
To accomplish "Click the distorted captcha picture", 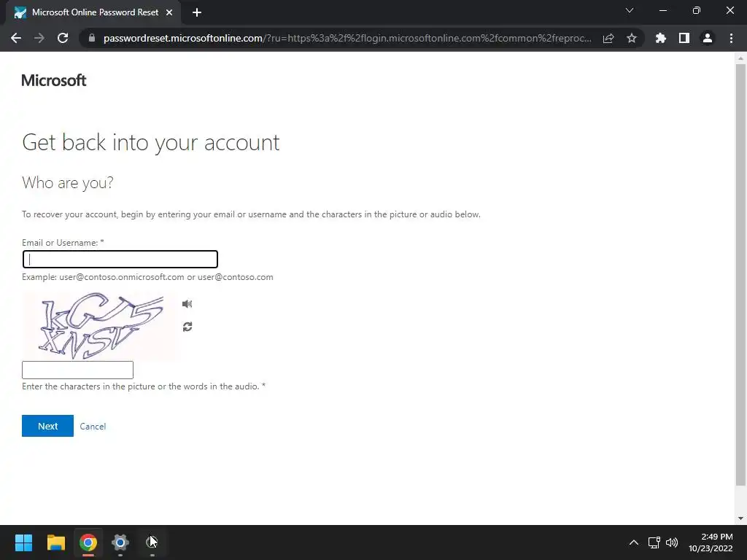I will 98,325.
